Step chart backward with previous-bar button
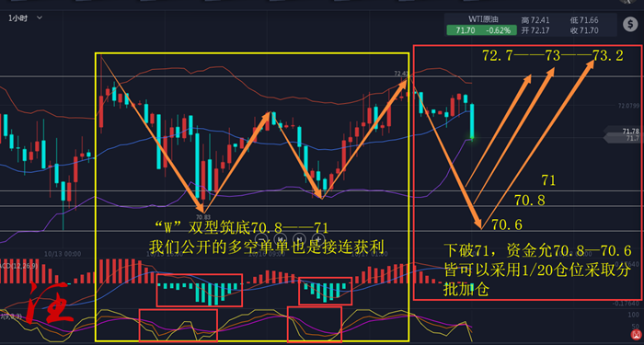The width and height of the screenshot is (644, 345). (281, 238)
